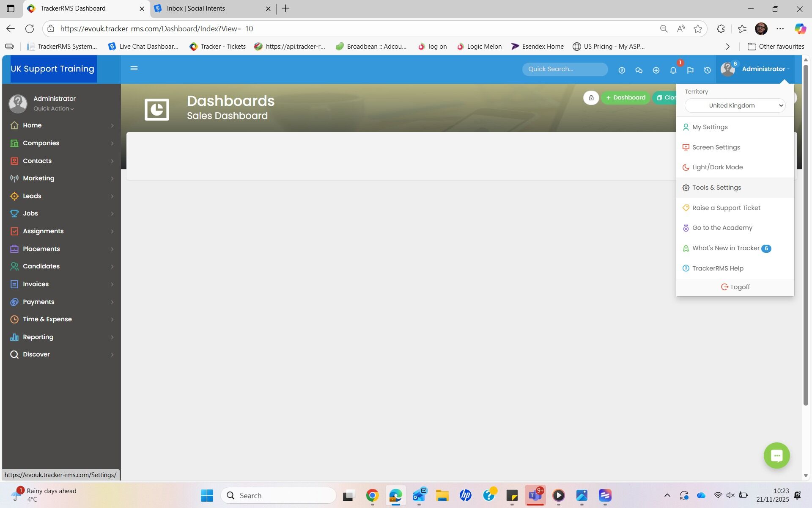Click the hamburger menu icon in header

pyautogui.click(x=134, y=69)
